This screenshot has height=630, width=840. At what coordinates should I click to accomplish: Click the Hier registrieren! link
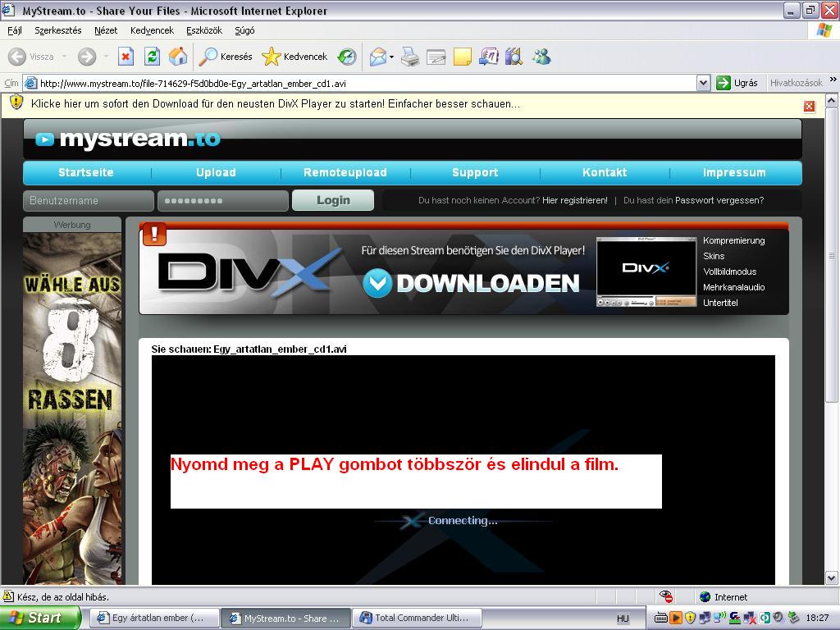[x=575, y=200]
